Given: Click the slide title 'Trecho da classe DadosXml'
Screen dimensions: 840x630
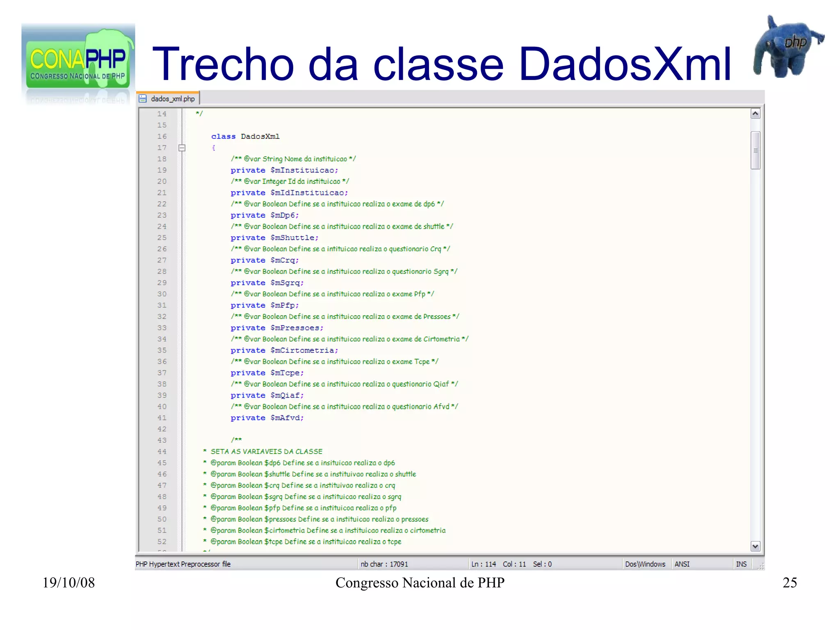Looking at the screenshot, I should click(x=442, y=64).
